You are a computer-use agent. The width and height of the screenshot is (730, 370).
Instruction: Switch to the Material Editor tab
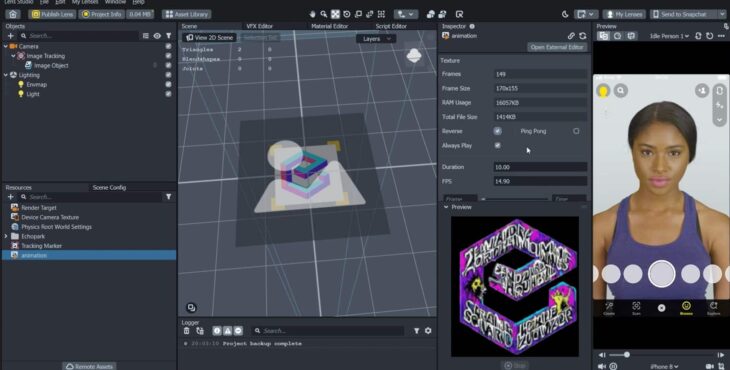330,27
